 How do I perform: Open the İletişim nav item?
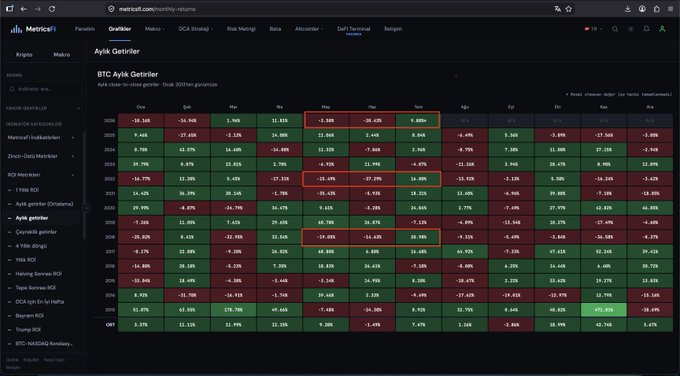pos(393,29)
